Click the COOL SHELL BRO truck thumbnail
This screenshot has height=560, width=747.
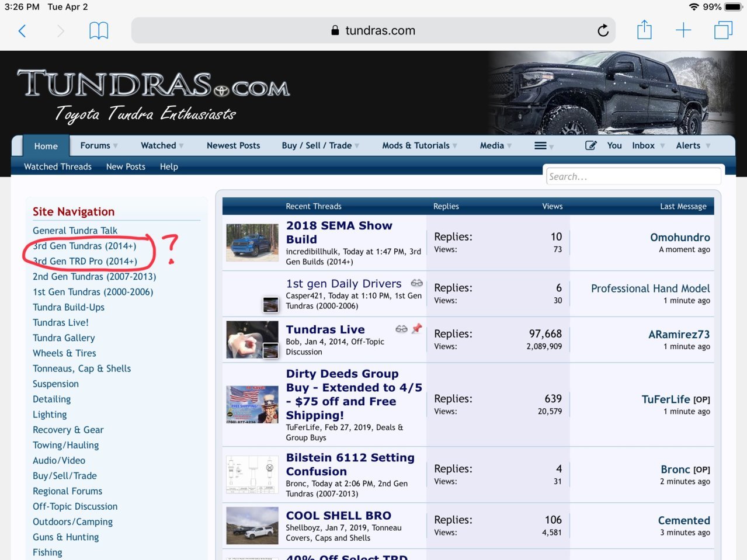pos(252,526)
